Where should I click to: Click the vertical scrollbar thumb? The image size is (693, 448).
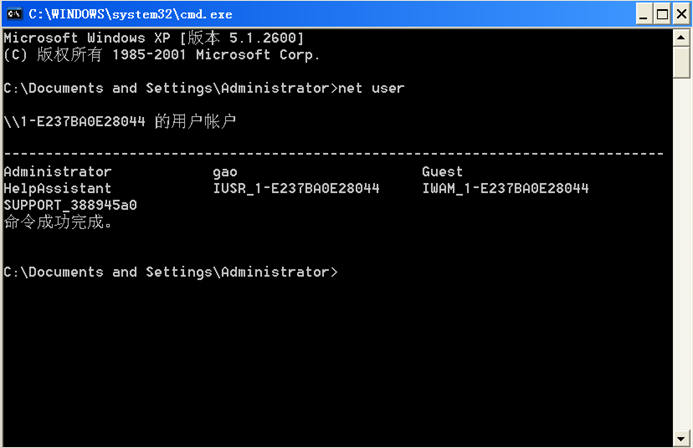tap(681, 63)
